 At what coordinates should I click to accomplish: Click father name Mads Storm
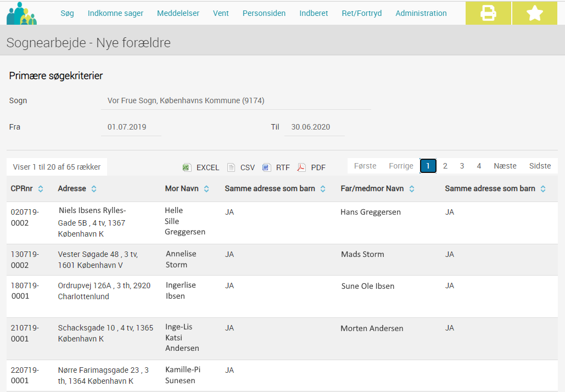tap(362, 254)
